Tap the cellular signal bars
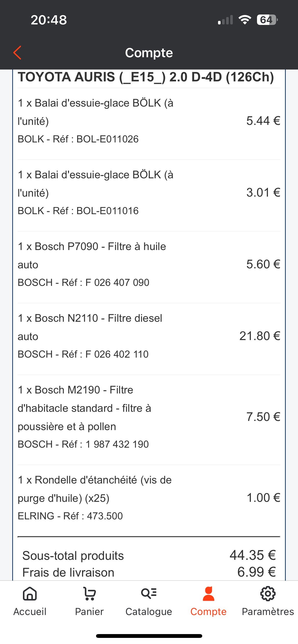298x644 pixels. pos(225,20)
